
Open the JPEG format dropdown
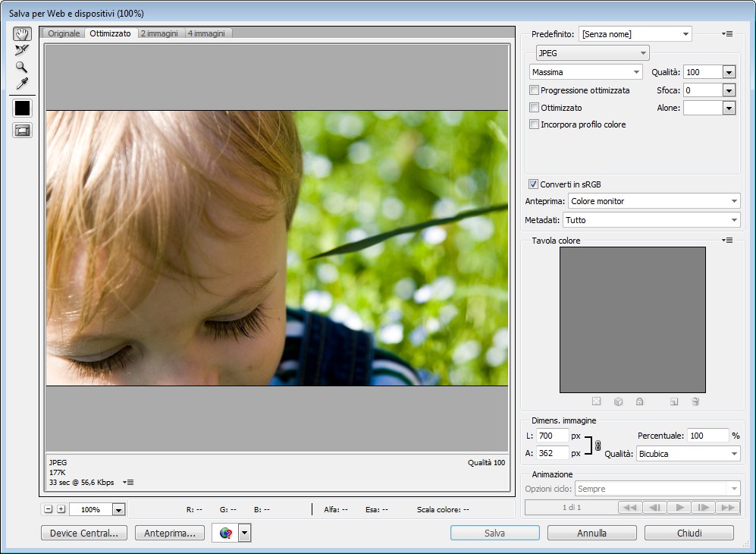click(592, 52)
